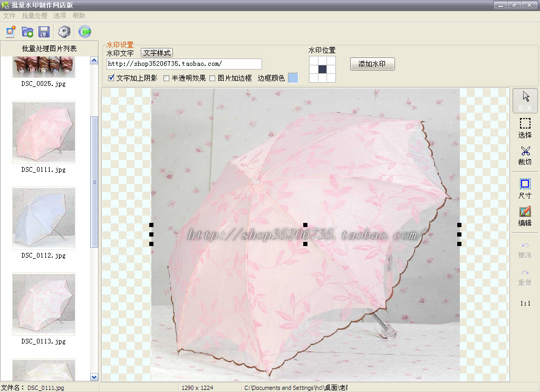This screenshot has width=540, height=392.
Task: Open the add folder toolbar icon
Action: click(x=27, y=32)
